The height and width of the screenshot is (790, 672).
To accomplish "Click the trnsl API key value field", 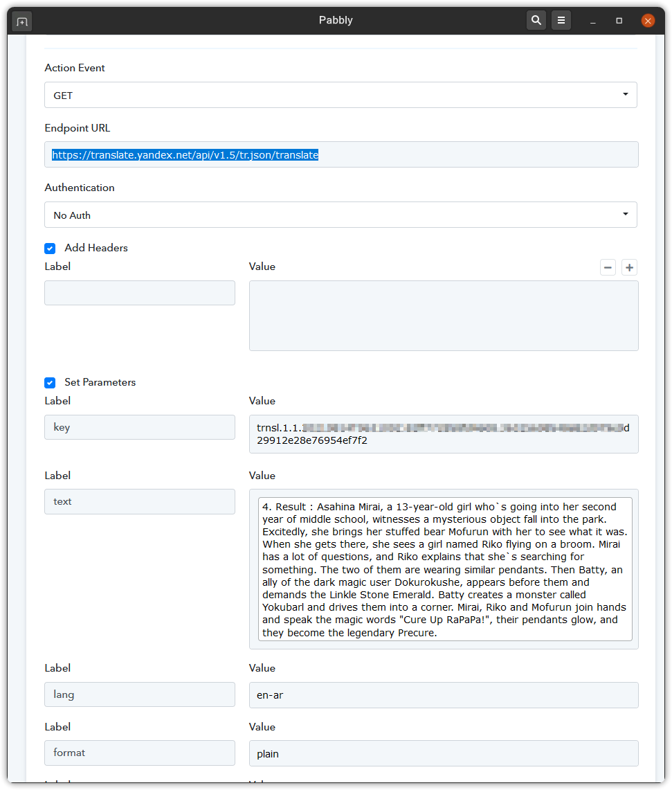I will point(444,434).
